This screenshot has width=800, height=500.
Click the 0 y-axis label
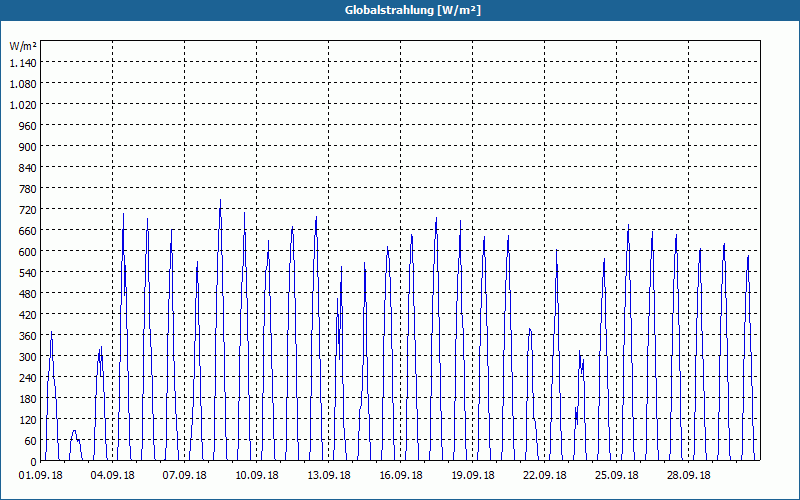(x=34, y=462)
